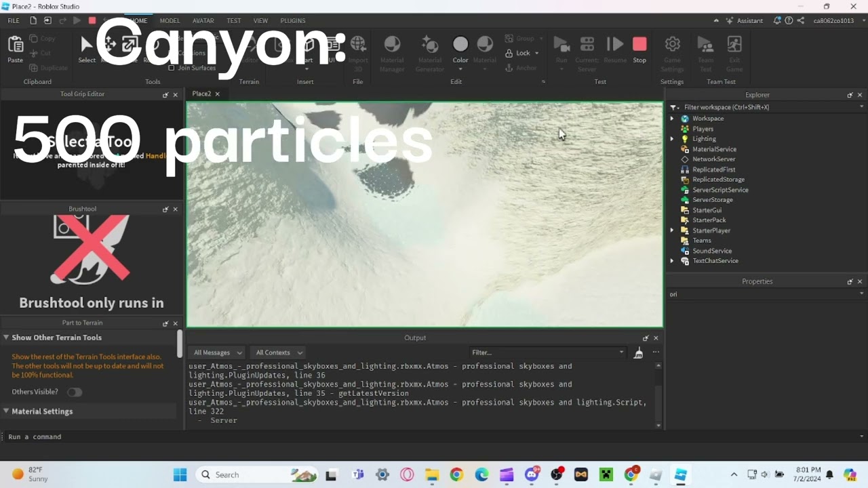Open the PLUGINS ribbon tab

point(293,20)
